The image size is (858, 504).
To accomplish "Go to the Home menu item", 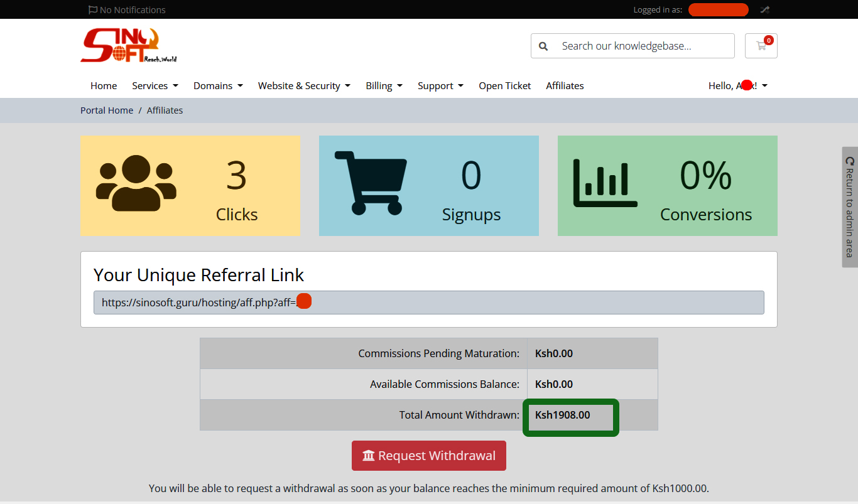I will 104,86.
